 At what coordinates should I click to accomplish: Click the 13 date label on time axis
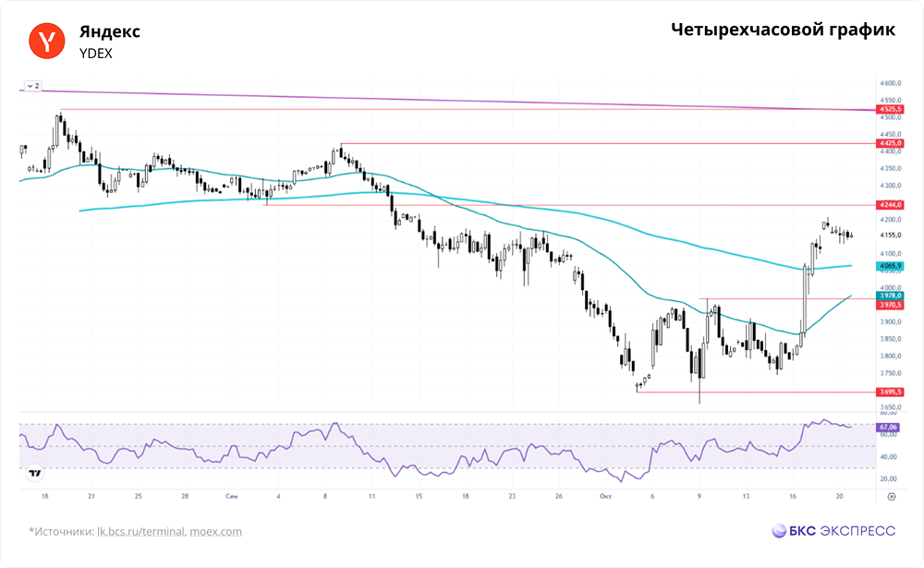coord(746,497)
